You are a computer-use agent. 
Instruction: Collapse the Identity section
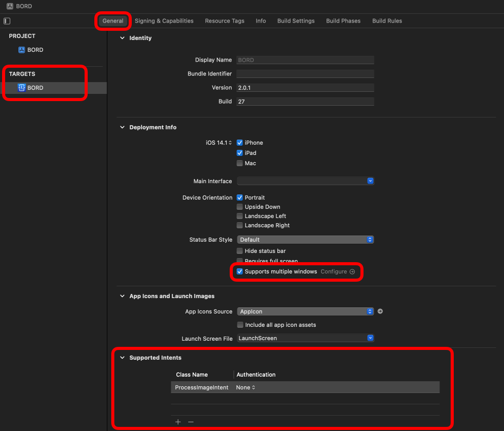click(x=122, y=38)
